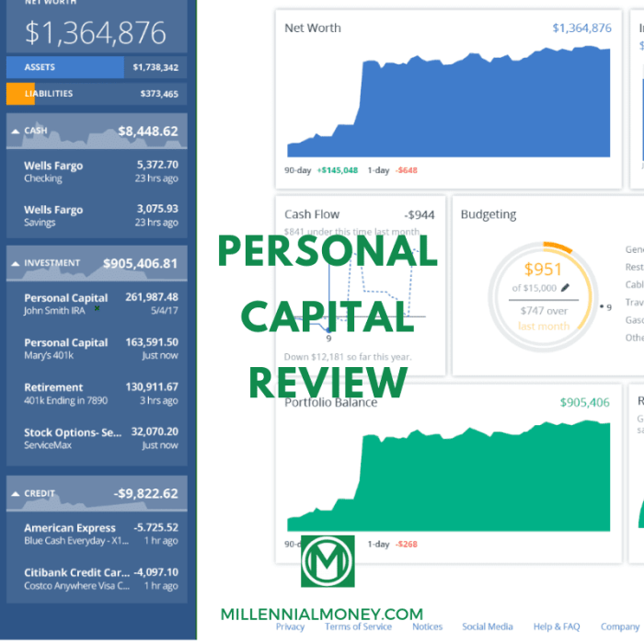This screenshot has height=644, width=644.
Task: Click the Net Worth blue area chart
Action: (x=449, y=101)
